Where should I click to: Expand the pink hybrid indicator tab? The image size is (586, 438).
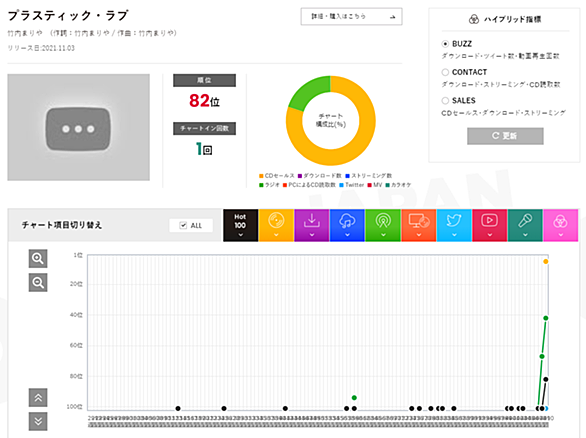click(561, 225)
